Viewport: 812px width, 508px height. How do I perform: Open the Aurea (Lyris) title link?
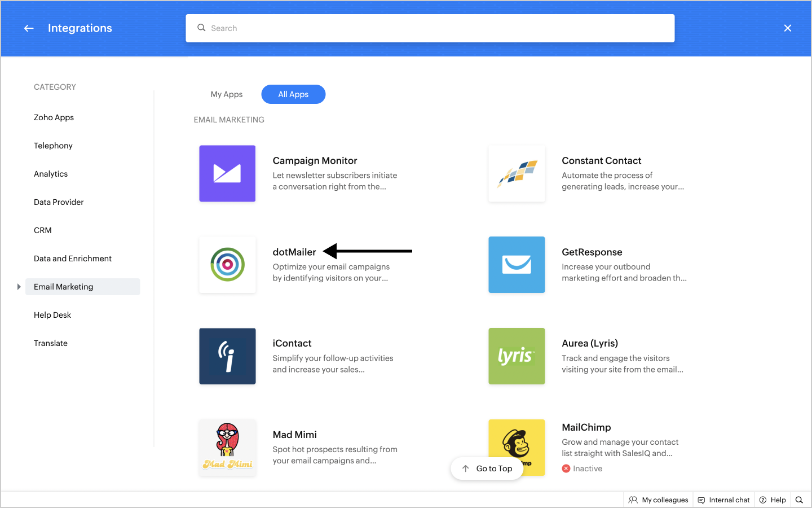pos(590,343)
